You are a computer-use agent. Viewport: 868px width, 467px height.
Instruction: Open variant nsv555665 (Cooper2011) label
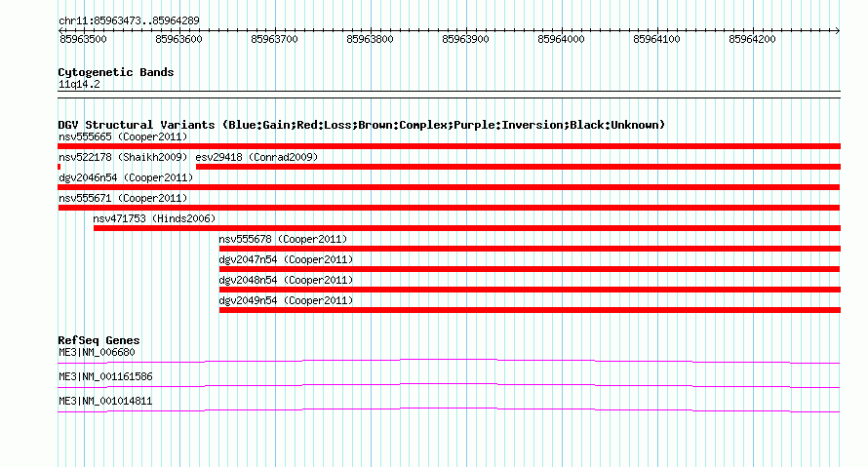(123, 136)
